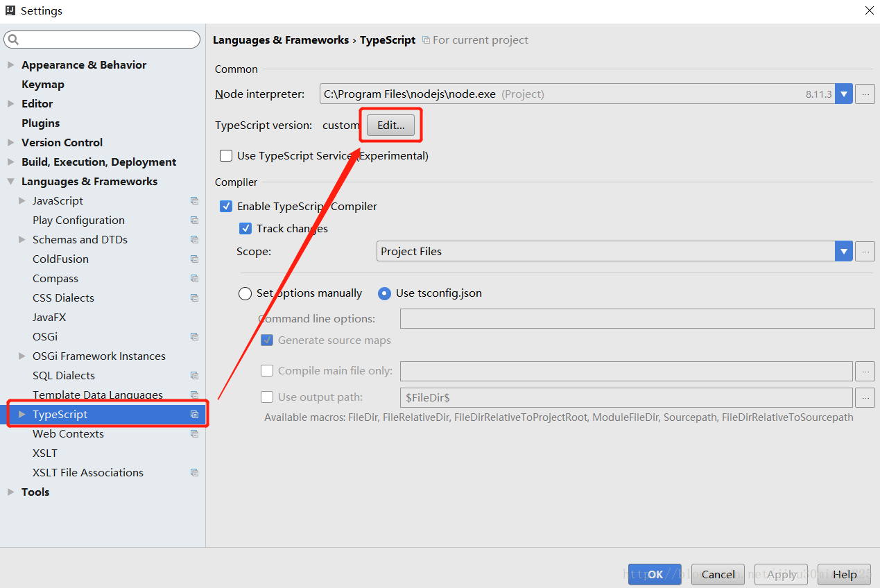Disable the Track changes checkbox
The width and height of the screenshot is (880, 588).
pyautogui.click(x=245, y=228)
